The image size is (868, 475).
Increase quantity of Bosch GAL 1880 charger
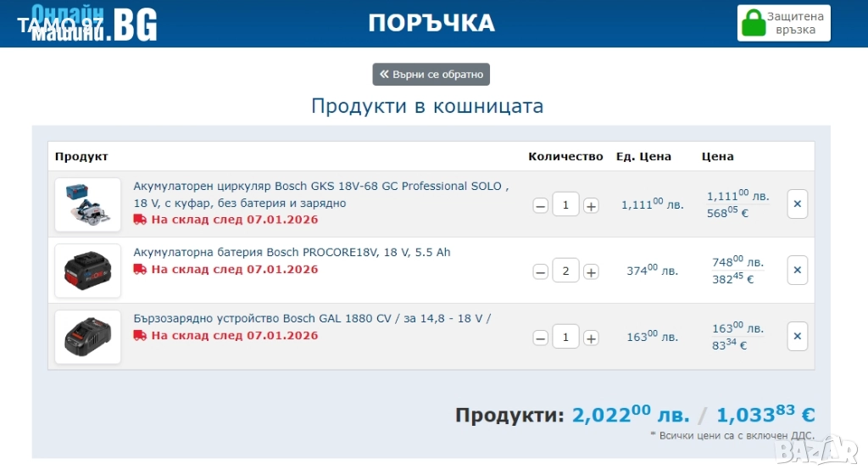point(591,338)
